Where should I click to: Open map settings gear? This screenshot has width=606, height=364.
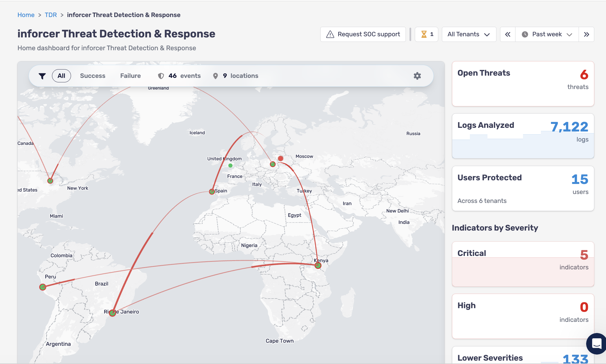pos(417,76)
